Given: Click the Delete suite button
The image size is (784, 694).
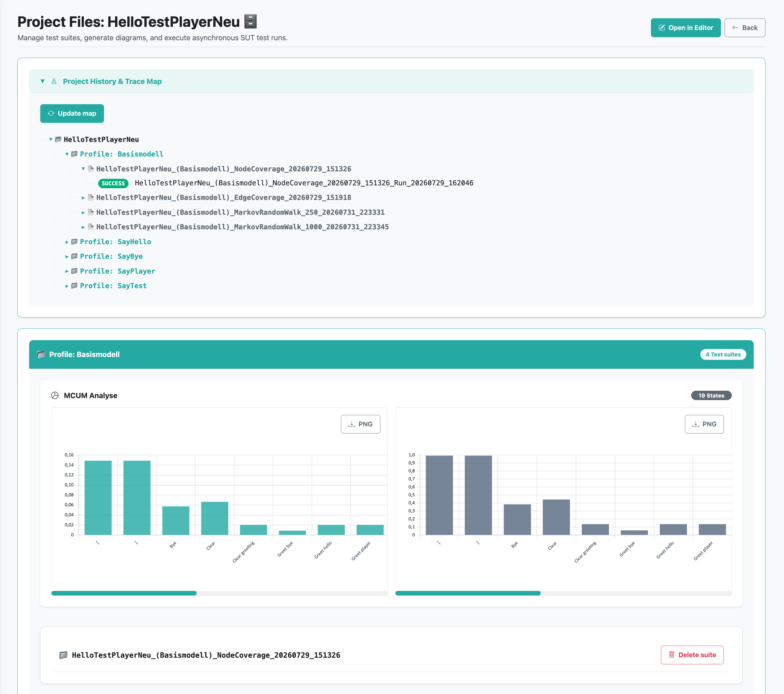Looking at the screenshot, I should pos(692,655).
